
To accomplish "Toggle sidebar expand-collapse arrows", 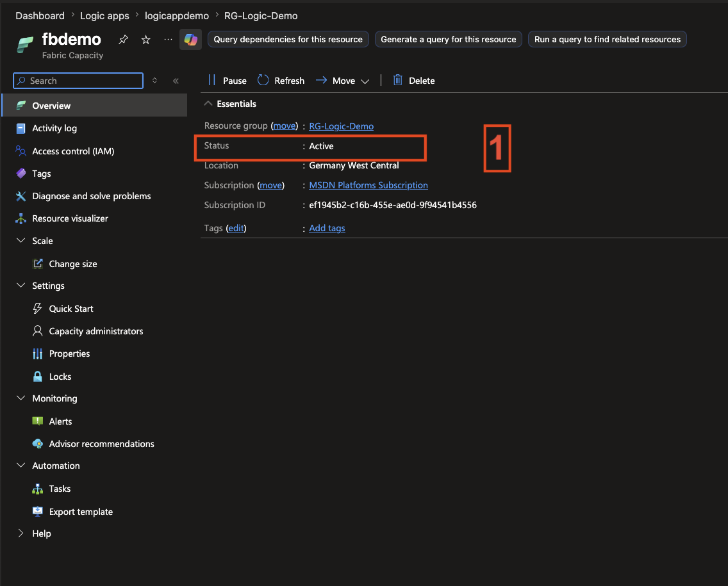I will point(154,80).
